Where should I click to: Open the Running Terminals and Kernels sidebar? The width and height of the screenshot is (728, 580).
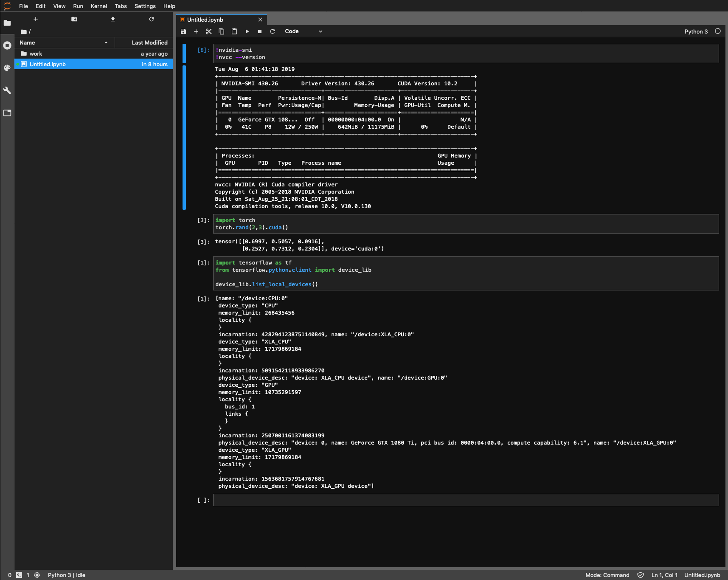[7, 45]
